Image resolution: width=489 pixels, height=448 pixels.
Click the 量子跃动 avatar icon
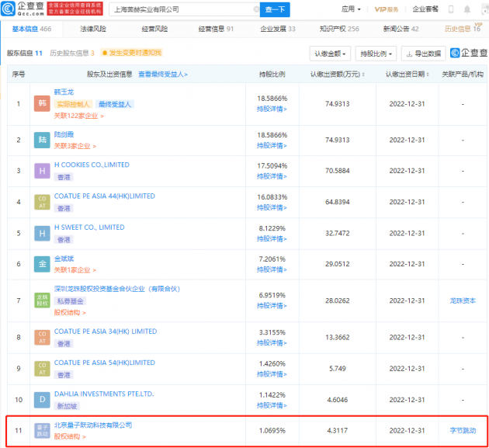point(42,430)
